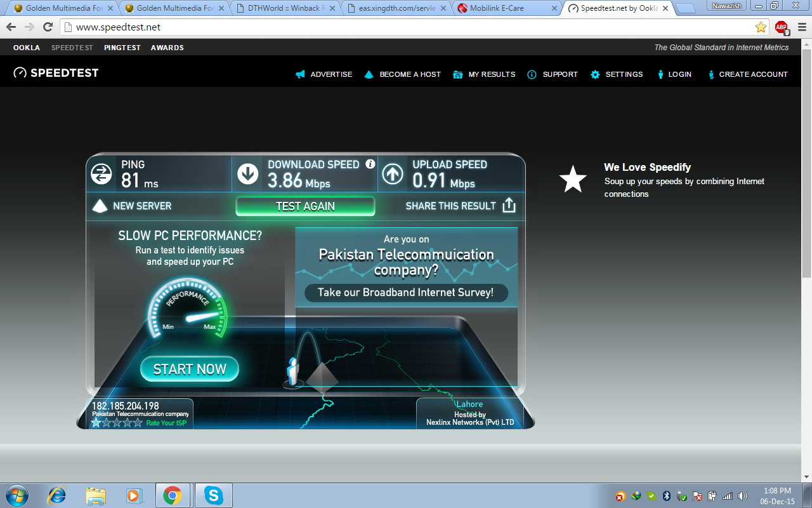812x508 pixels.
Task: Click the ping arrows icon
Action: pos(101,174)
